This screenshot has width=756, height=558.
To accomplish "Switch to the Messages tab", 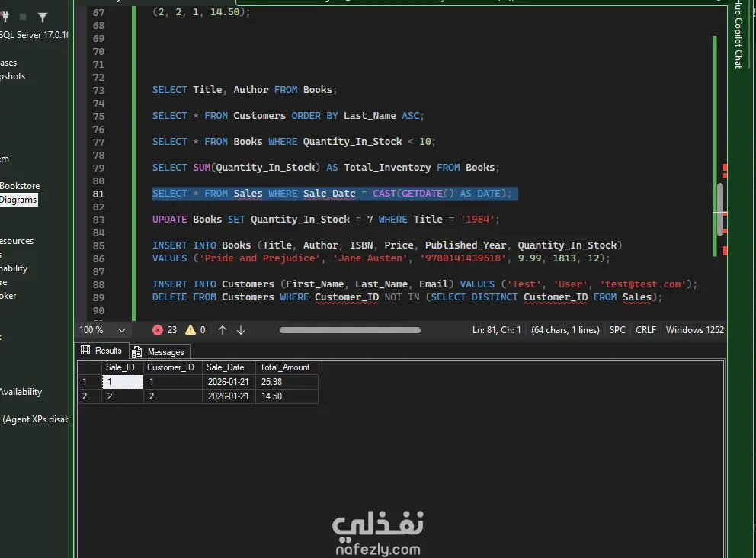I will [159, 351].
